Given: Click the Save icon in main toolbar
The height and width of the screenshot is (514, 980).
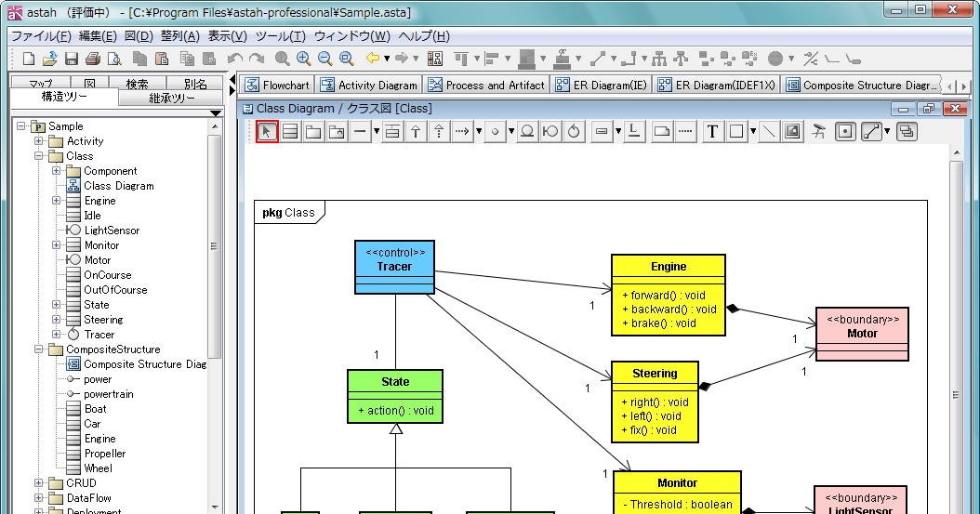Looking at the screenshot, I should pos(71,59).
